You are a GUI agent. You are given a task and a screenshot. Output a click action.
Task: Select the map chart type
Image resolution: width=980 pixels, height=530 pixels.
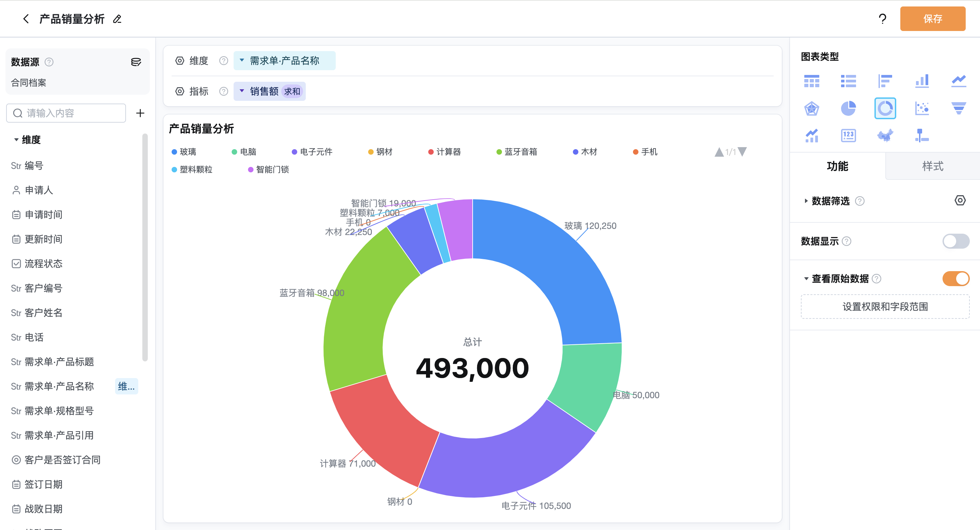coord(885,136)
